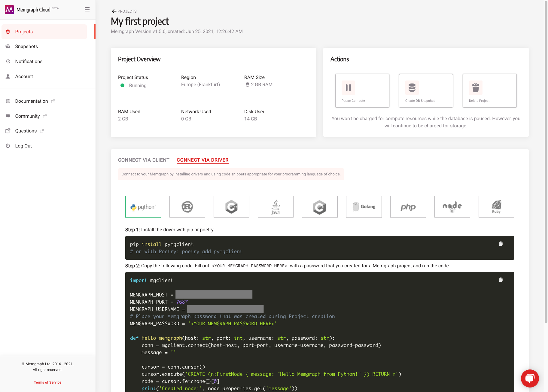The width and height of the screenshot is (548, 392).
Task: Select the PHP driver icon
Action: click(x=408, y=207)
